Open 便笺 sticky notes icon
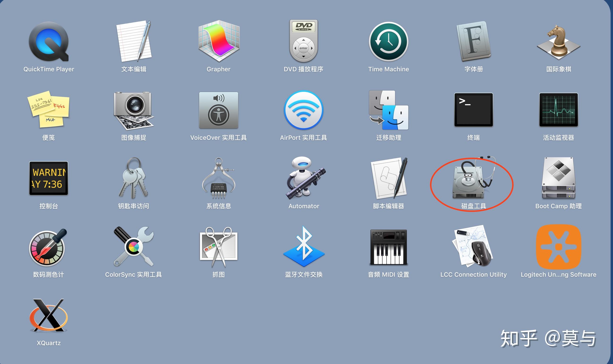Screen dimensions: 613x364 pos(49,109)
